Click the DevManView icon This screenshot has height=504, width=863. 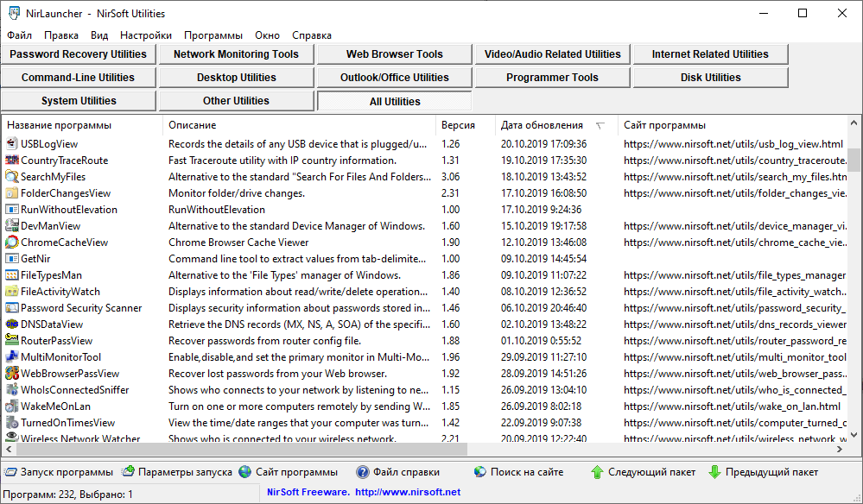click(11, 226)
